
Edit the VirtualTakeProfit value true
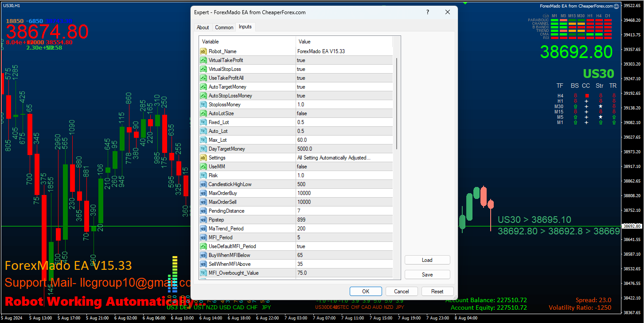click(x=344, y=60)
